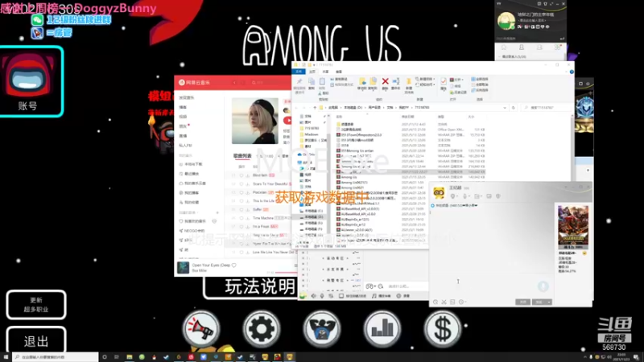Click the Explorer search box
Screen dimensions: 644x362
(x=546, y=108)
